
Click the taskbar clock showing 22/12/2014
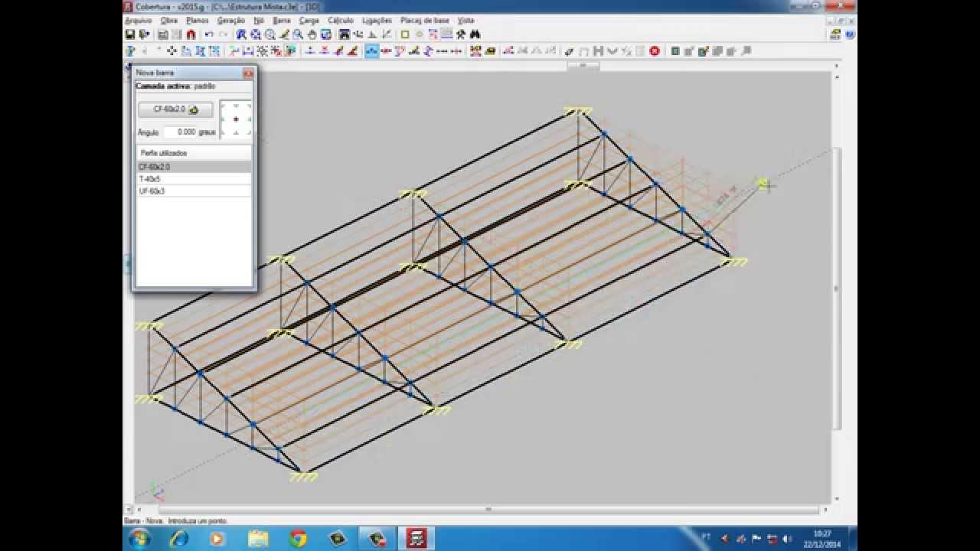tap(822, 538)
